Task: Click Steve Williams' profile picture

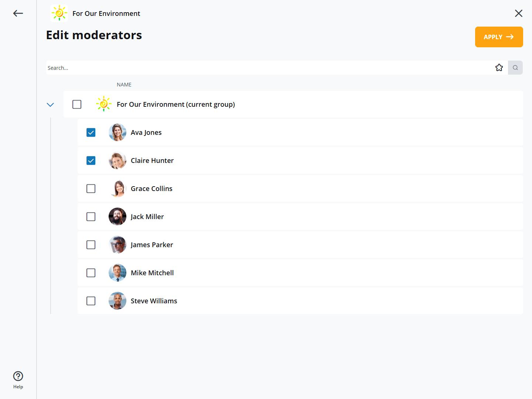Action: (x=117, y=301)
